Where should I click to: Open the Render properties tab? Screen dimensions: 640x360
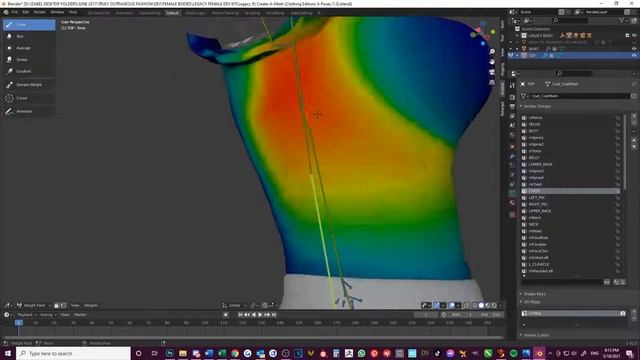pos(512,97)
